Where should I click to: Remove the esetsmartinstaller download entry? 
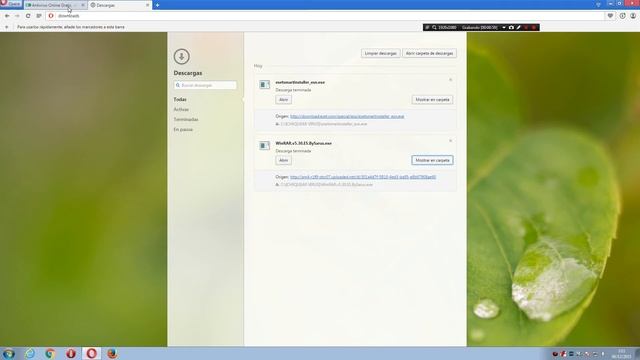tap(451, 80)
